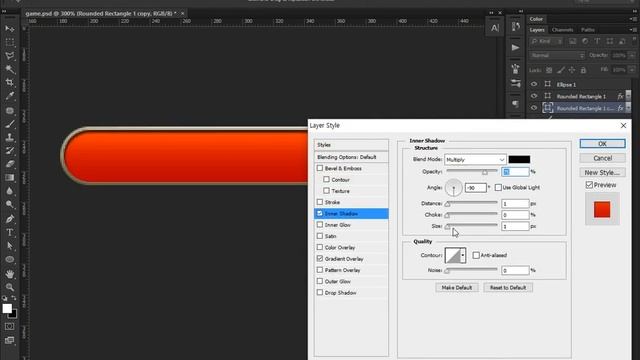Click lock position icon in Layers panel
Screen dimensions: 640x360
pos(572,70)
